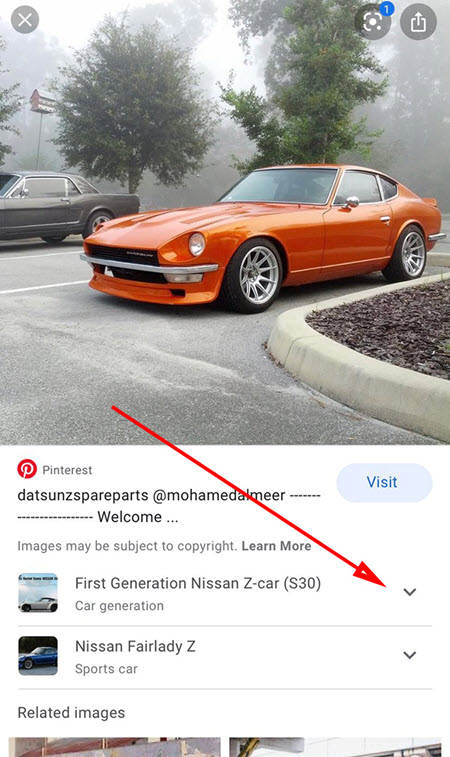Select the Nissan Fairlady Z title

[135, 646]
